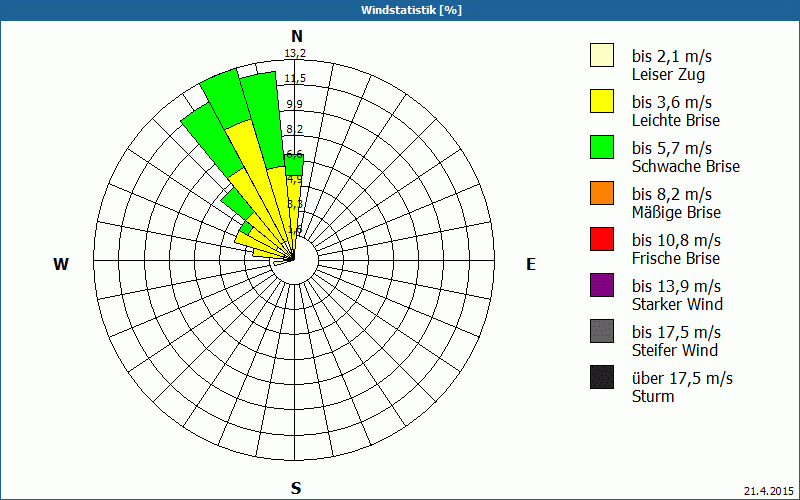Screen dimensions: 800x500
Task: Click the red 'Frische Brise' legend swatch
Action: pos(602,239)
